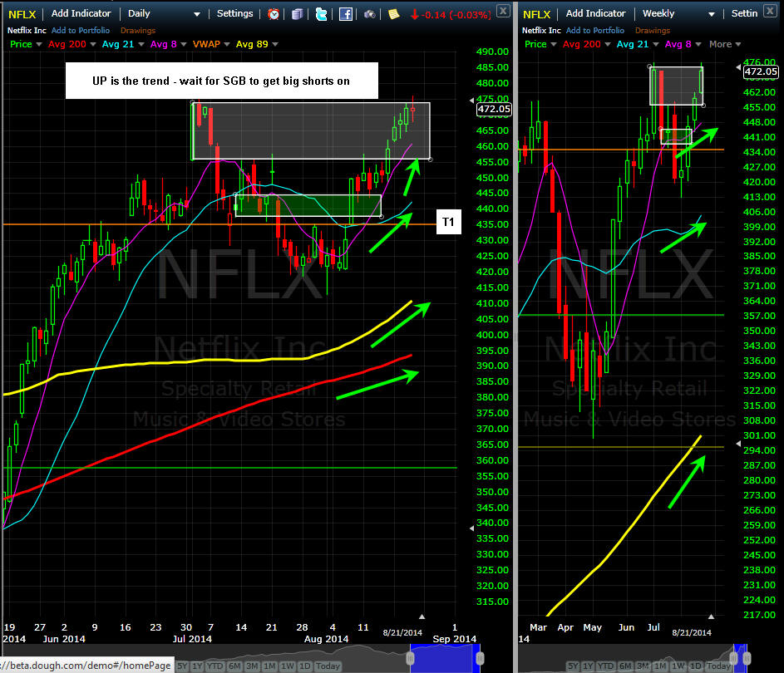
Task: Select the 'UP is the trend' text annotation
Action: pyautogui.click(x=221, y=81)
